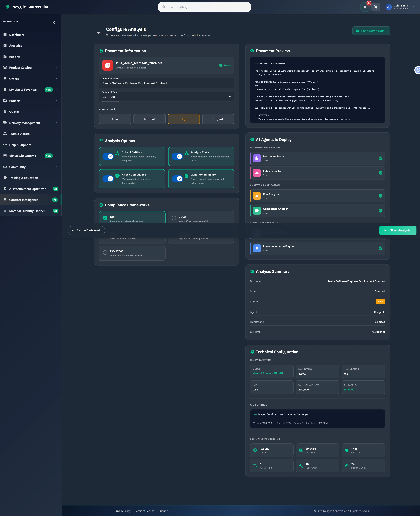Screen dimensions: 420x516
Task: Open the notifications bell
Action: point(365,7)
